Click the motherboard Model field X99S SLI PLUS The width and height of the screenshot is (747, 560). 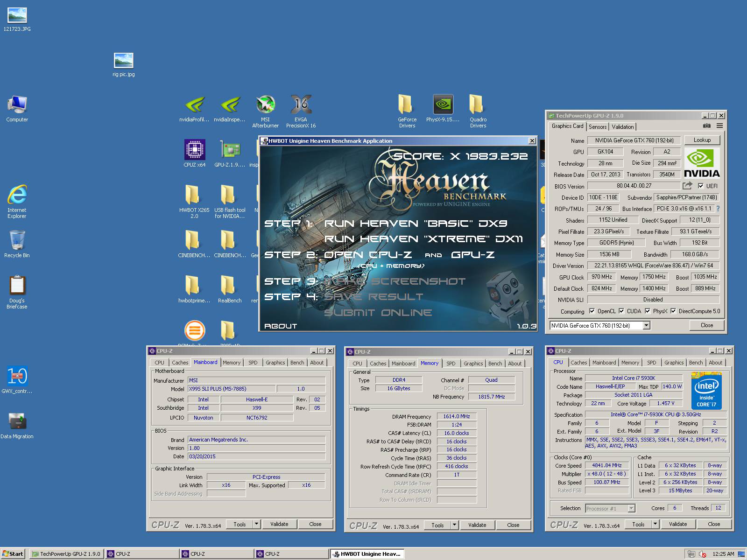pyautogui.click(x=231, y=389)
